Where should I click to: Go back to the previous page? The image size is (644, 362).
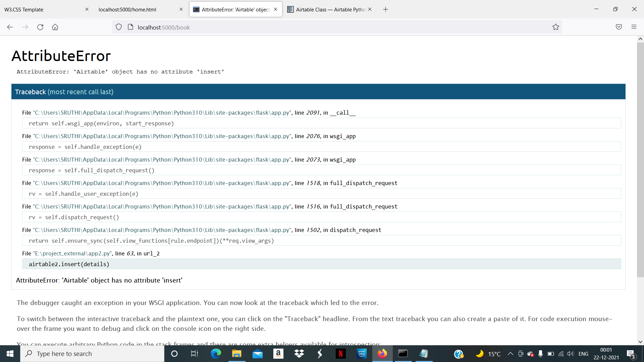10,27
